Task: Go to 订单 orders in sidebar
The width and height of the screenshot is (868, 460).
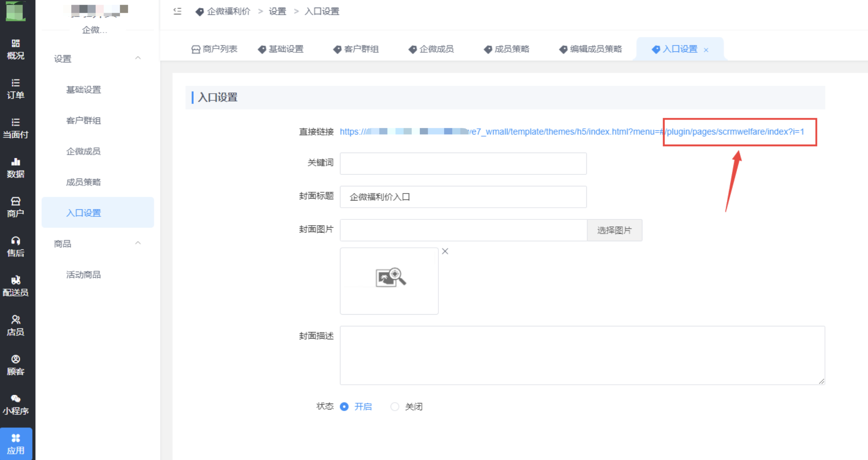Action: click(x=15, y=89)
